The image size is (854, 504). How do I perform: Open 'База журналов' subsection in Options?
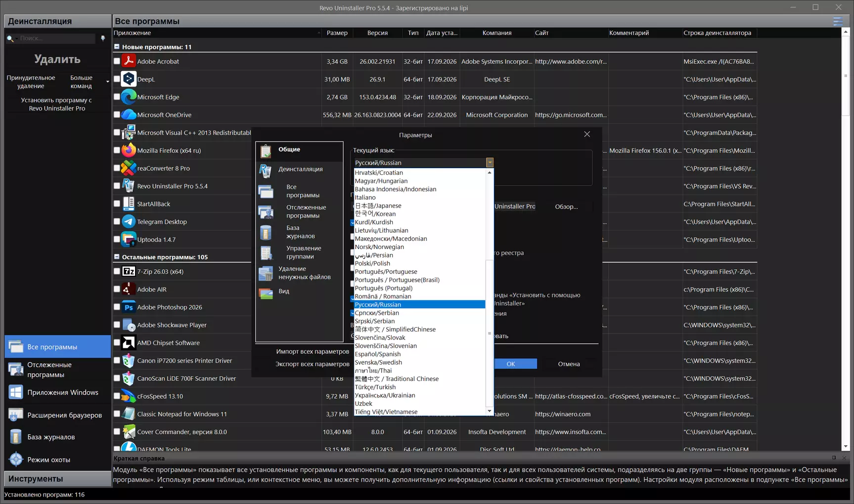point(299,232)
